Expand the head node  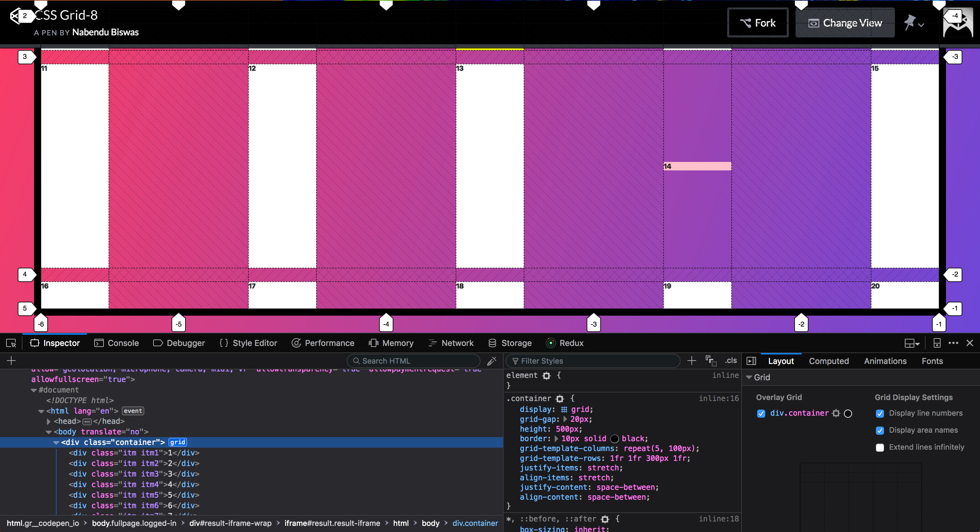pos(49,421)
